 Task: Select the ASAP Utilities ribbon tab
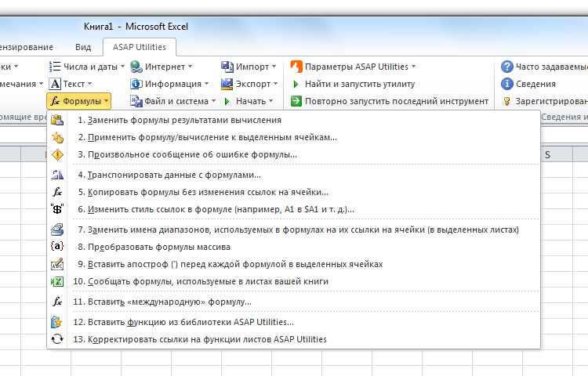[x=140, y=47]
